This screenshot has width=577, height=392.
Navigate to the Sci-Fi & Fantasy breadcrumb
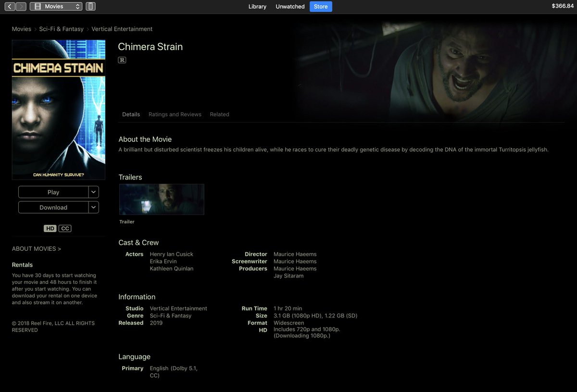click(x=61, y=29)
